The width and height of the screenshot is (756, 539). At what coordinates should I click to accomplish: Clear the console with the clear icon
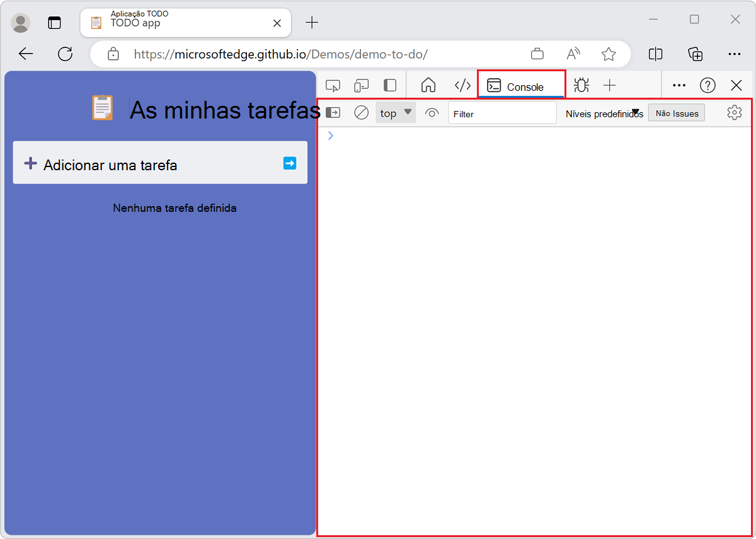[x=361, y=113]
